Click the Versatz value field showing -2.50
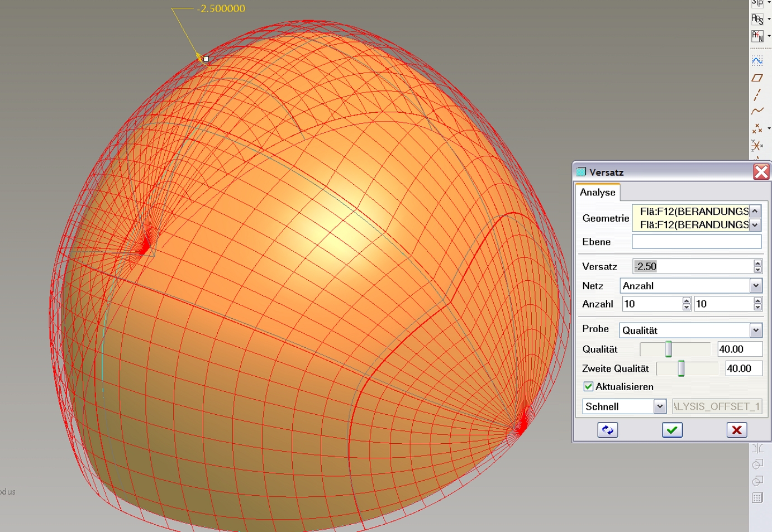 tap(693, 266)
